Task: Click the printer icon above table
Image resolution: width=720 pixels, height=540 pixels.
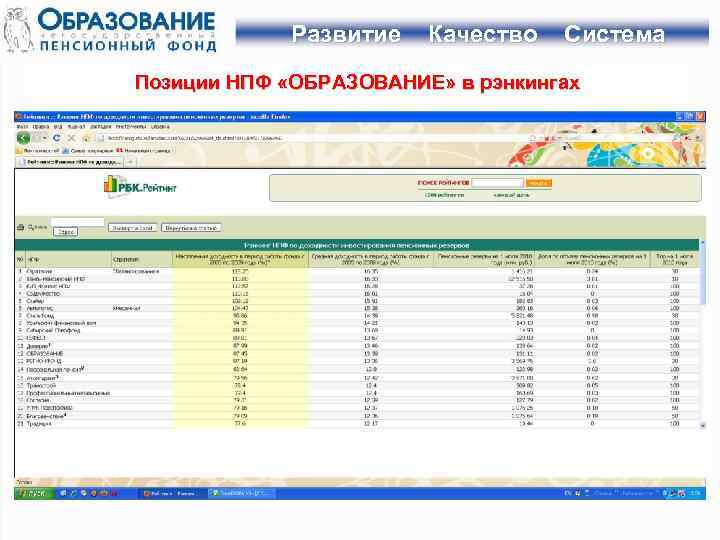Action: click(20, 227)
